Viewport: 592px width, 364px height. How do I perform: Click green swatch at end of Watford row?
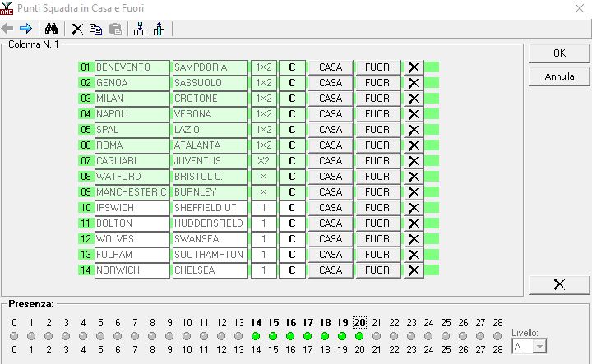432,177
